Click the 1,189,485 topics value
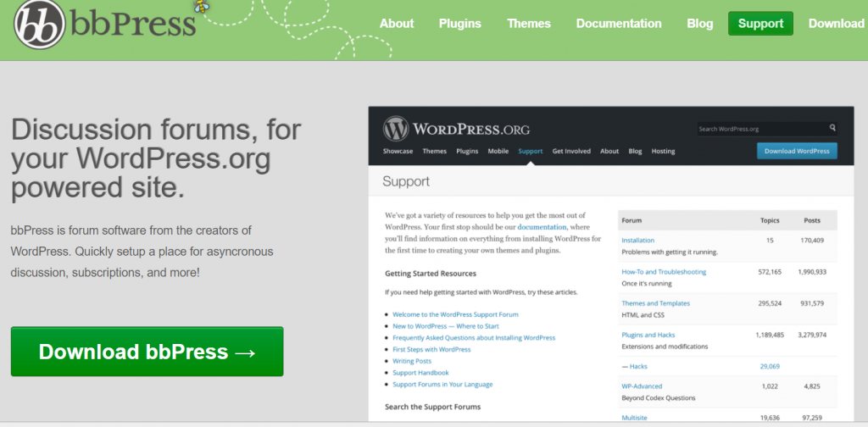The width and height of the screenshot is (868, 427). pyautogui.click(x=770, y=335)
